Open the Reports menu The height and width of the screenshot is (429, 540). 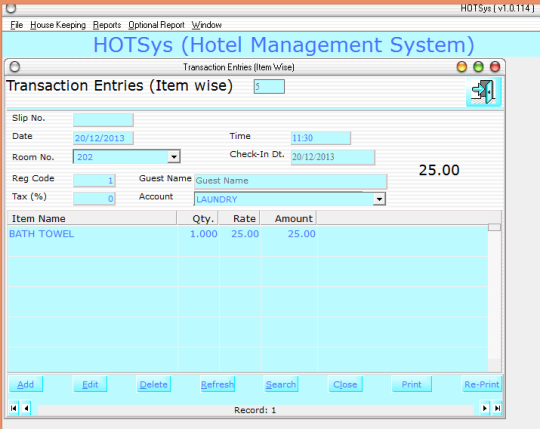[107, 25]
